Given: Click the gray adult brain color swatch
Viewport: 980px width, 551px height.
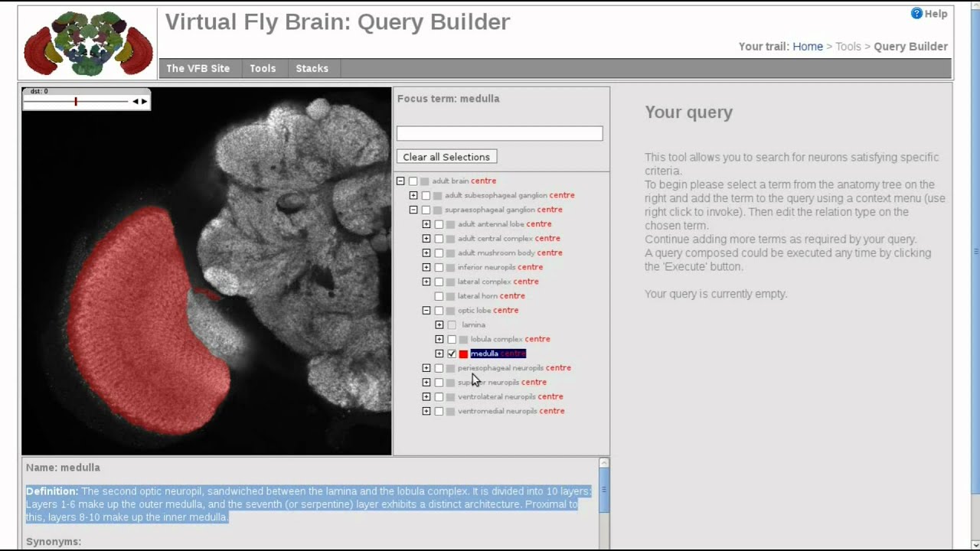Looking at the screenshot, I should pos(425,181).
